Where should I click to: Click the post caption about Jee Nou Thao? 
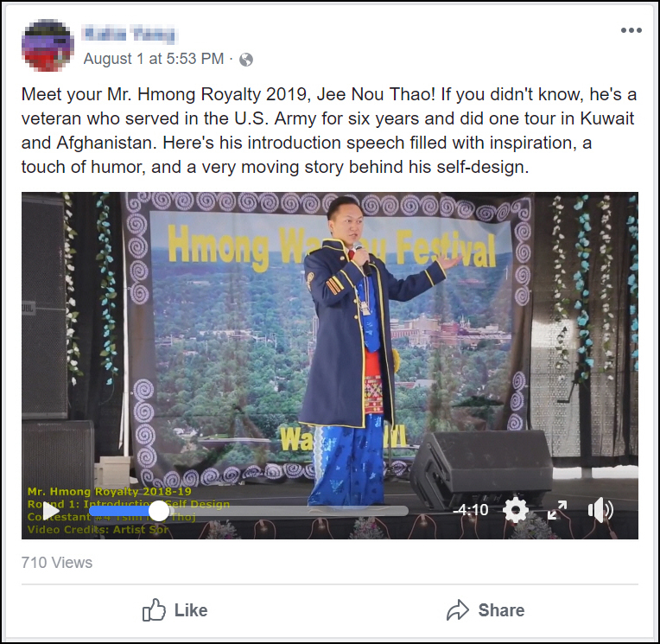pyautogui.click(x=329, y=131)
